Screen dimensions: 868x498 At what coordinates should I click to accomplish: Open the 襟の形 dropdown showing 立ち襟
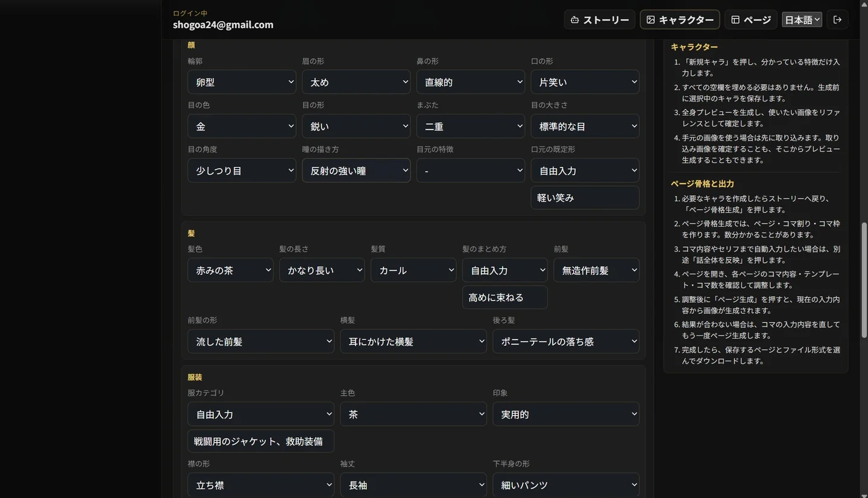[261, 485]
